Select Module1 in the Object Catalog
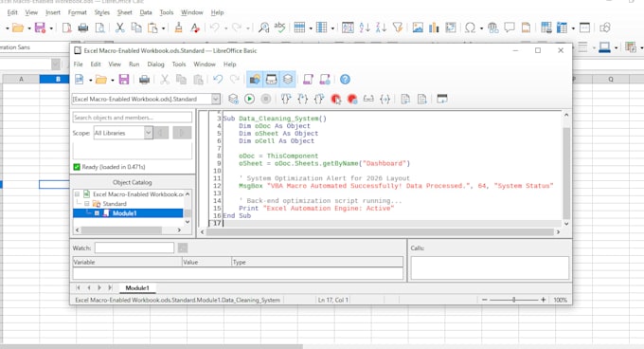 124,213
